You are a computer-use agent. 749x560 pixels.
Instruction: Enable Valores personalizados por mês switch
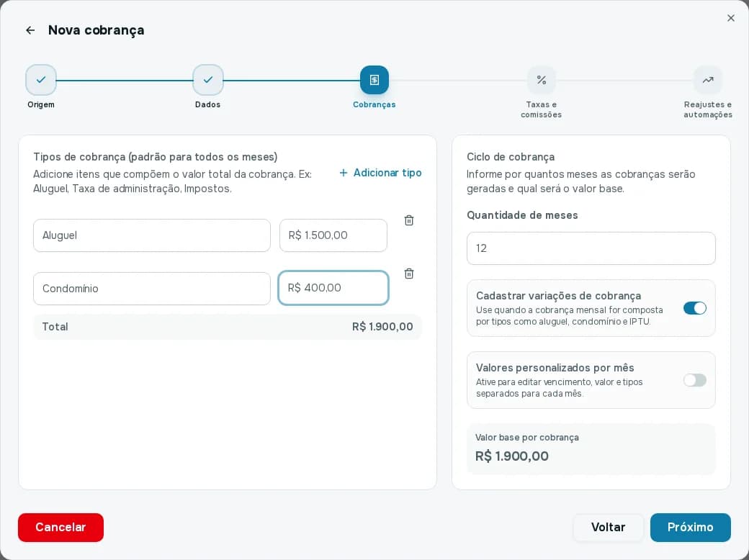point(694,381)
